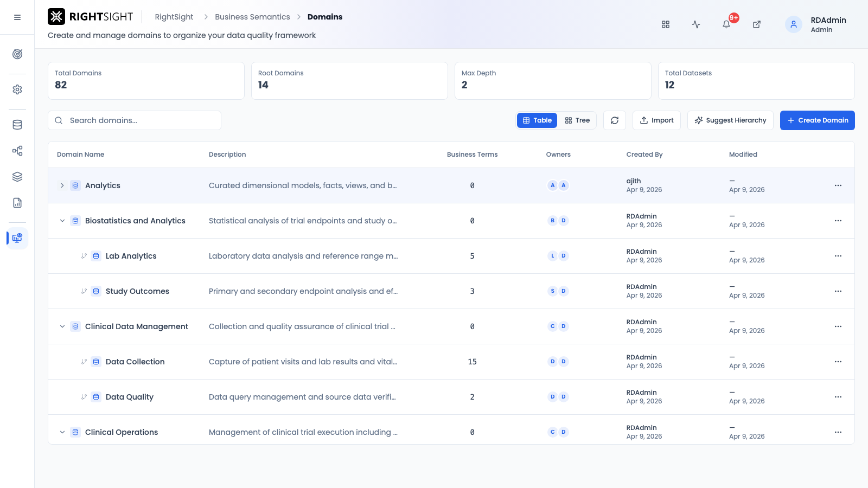Open the layers stack icon in sidebar
This screenshot has width=868, height=488.
click(x=17, y=177)
